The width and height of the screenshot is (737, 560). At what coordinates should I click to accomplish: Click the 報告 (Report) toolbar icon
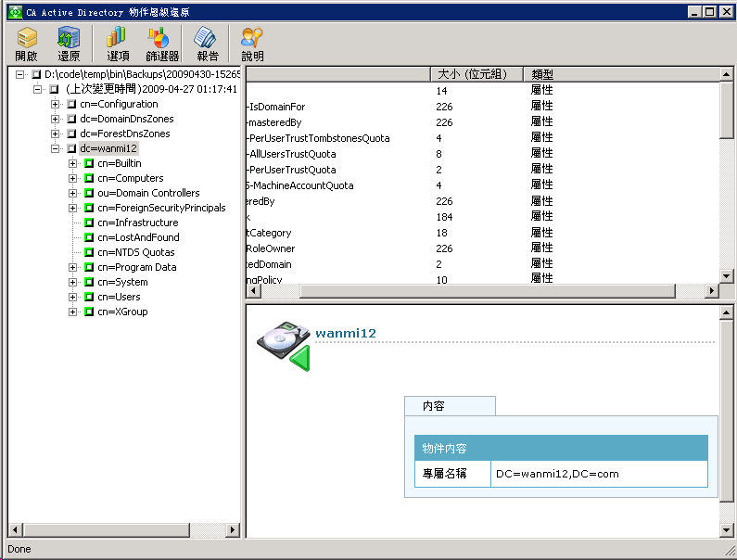[207, 44]
